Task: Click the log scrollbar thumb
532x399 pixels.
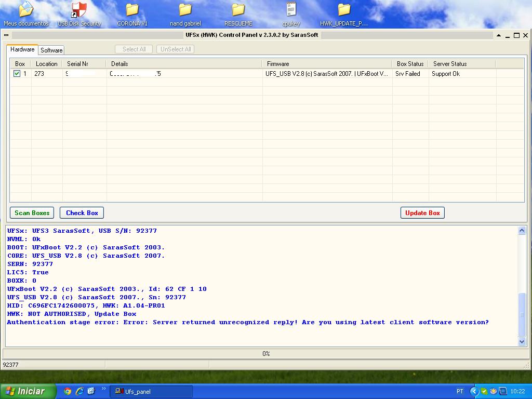Action: coord(522,314)
